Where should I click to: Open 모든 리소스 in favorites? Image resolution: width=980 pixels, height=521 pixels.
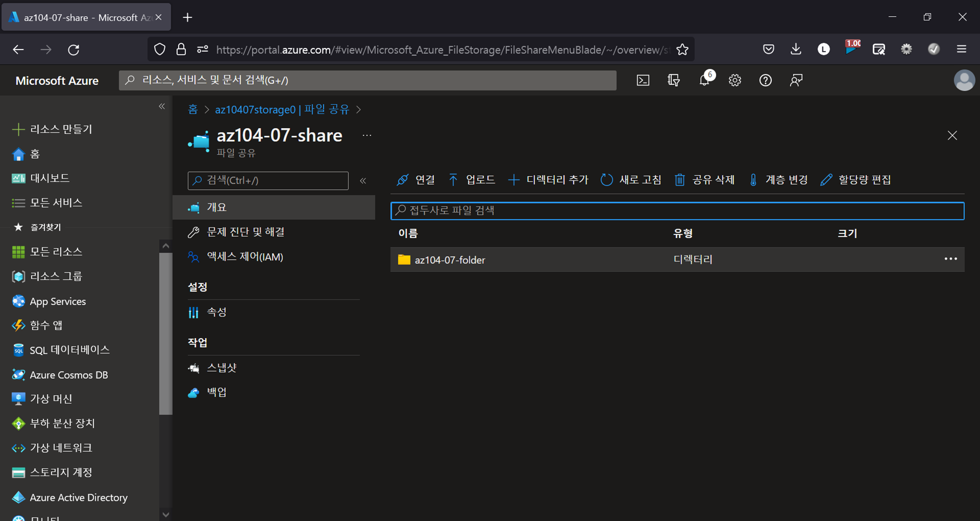tap(47, 252)
